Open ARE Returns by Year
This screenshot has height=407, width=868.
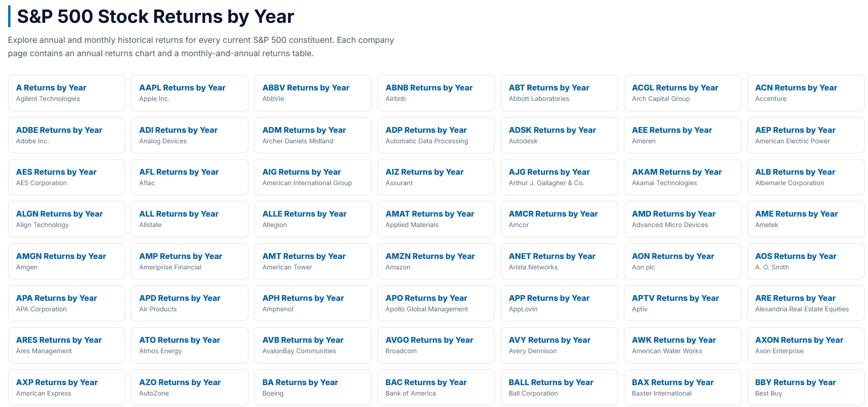pos(806,303)
